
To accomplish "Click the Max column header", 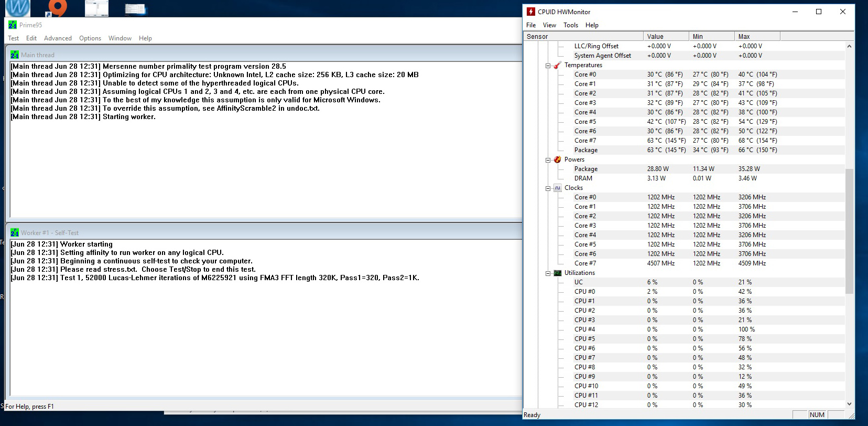I will click(x=757, y=36).
